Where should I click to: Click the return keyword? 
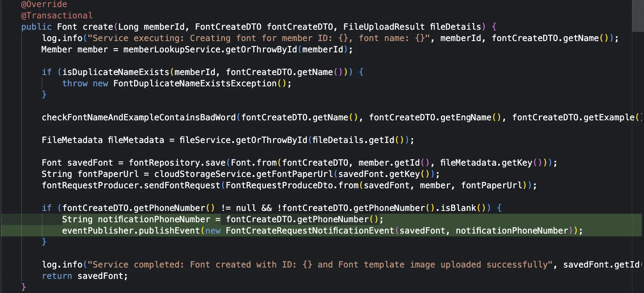click(x=57, y=276)
